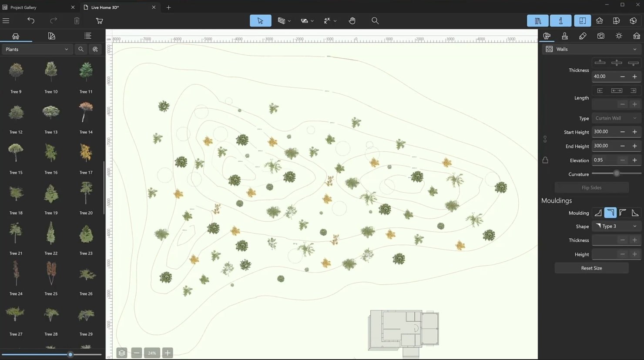Decrease wall Thickness with minus
Viewport: 644px width, 360px height.
tap(622, 77)
